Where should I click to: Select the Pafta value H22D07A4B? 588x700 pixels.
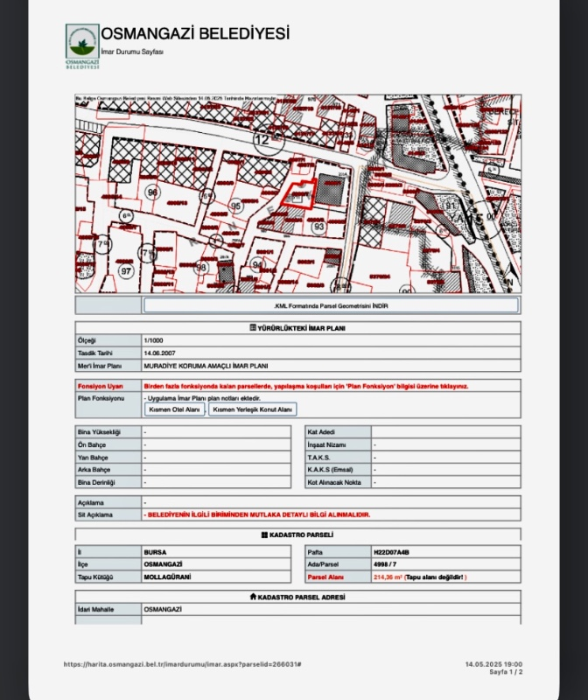pos(391,552)
